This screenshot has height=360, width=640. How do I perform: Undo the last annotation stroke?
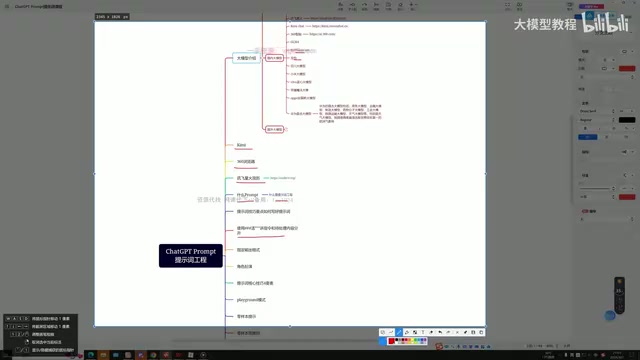[440, 332]
